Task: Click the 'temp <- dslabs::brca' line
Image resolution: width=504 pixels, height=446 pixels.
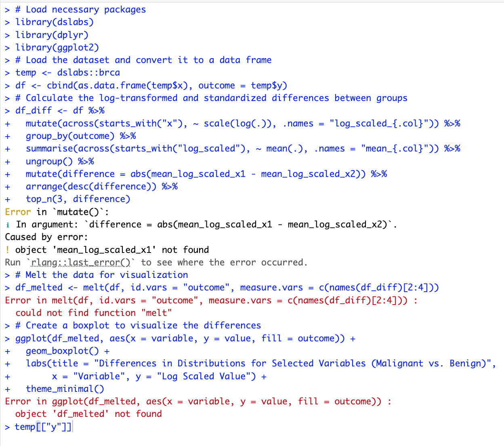Action: click(x=67, y=72)
